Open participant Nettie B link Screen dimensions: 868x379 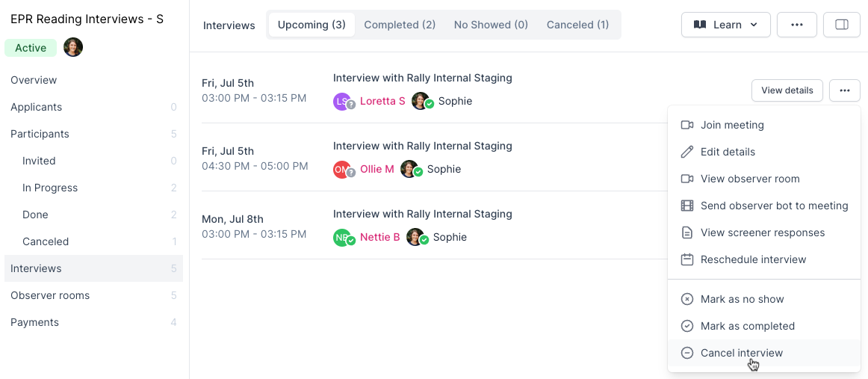click(379, 237)
